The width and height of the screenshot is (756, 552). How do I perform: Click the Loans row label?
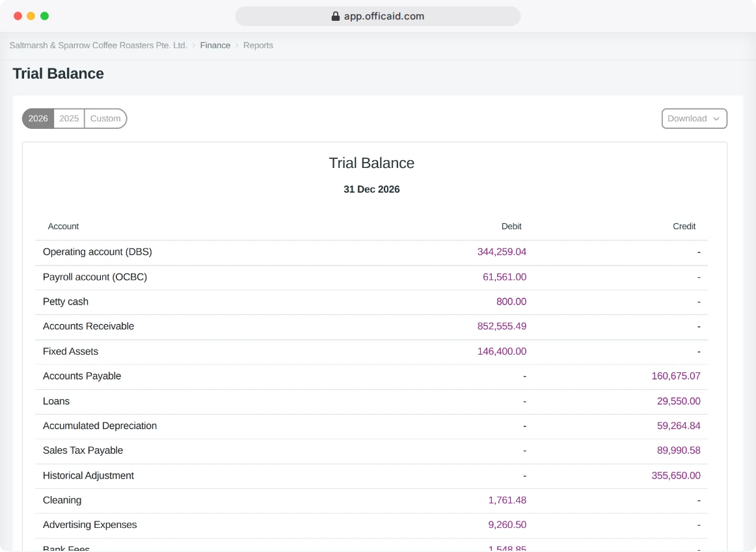tap(56, 401)
